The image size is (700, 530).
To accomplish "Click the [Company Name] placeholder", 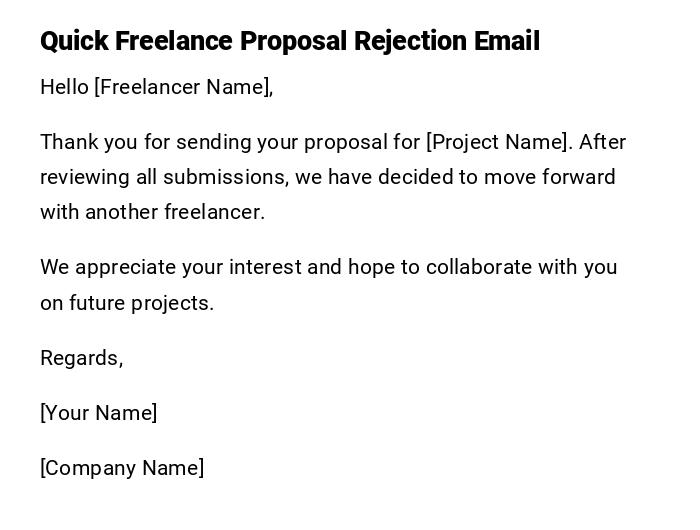I will tap(122, 468).
